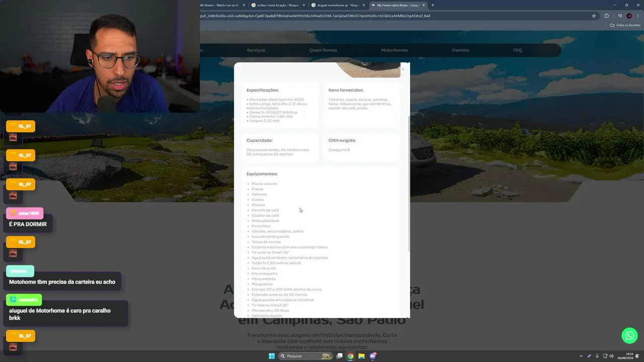Select the 'My Home sobre Rodas' tab
Image resolution: width=644 pixels, height=362 pixels.
click(x=398, y=5)
